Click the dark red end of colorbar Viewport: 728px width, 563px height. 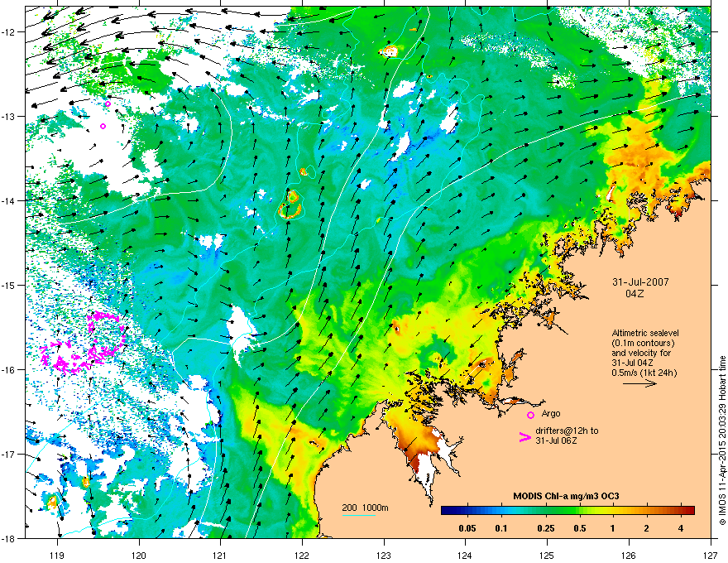[689, 511]
